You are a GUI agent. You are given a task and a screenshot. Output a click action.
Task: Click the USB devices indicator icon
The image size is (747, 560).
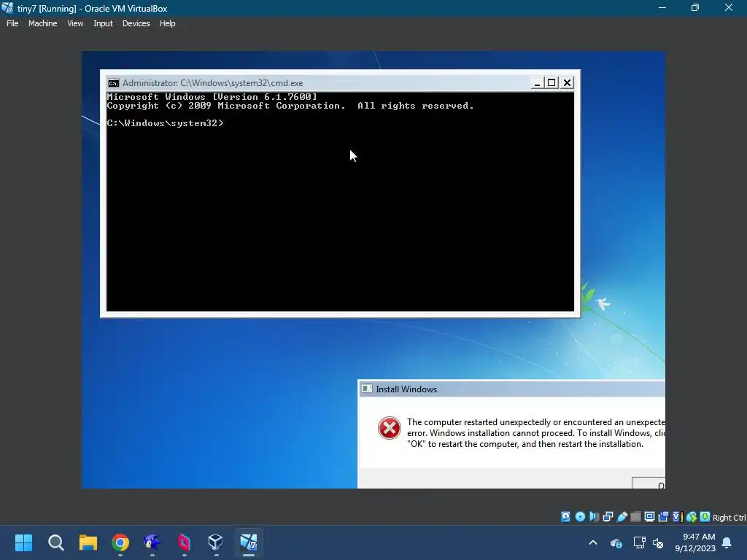[x=622, y=517]
